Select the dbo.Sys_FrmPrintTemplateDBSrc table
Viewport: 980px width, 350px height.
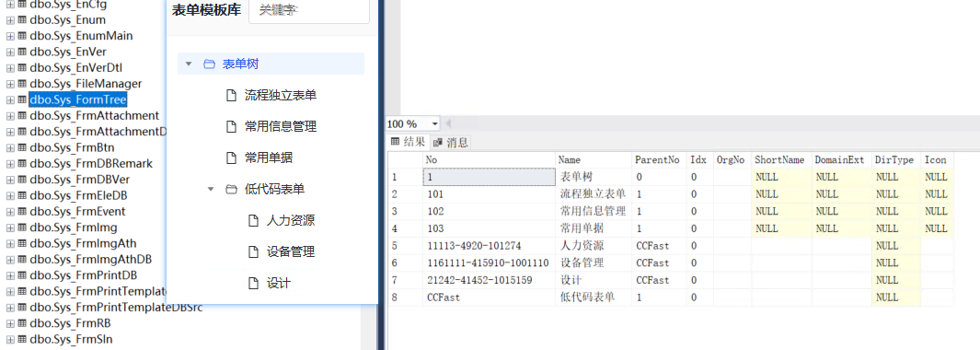[116, 308]
